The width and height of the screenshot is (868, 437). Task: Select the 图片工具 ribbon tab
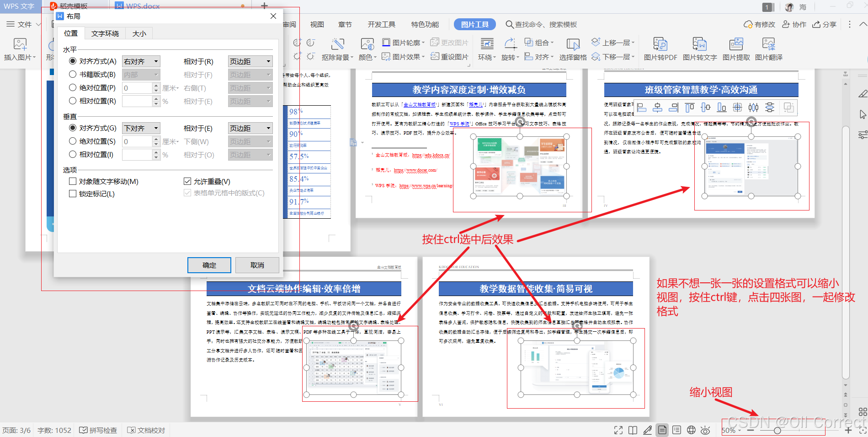point(474,24)
